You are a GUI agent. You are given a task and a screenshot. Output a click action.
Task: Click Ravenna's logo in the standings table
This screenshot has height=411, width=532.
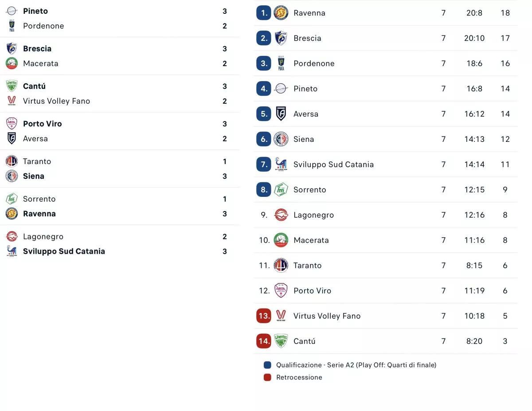(281, 13)
